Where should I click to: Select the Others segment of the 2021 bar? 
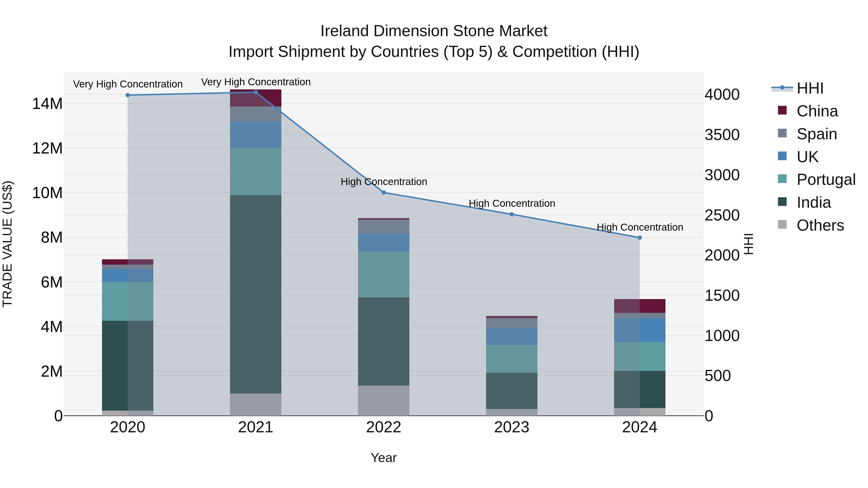255,404
